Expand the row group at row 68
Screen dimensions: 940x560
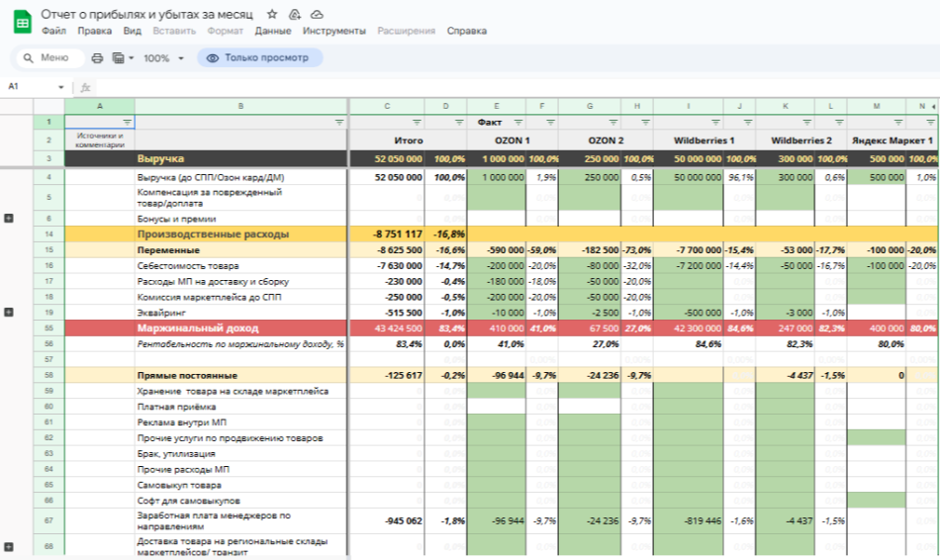(x=9, y=546)
